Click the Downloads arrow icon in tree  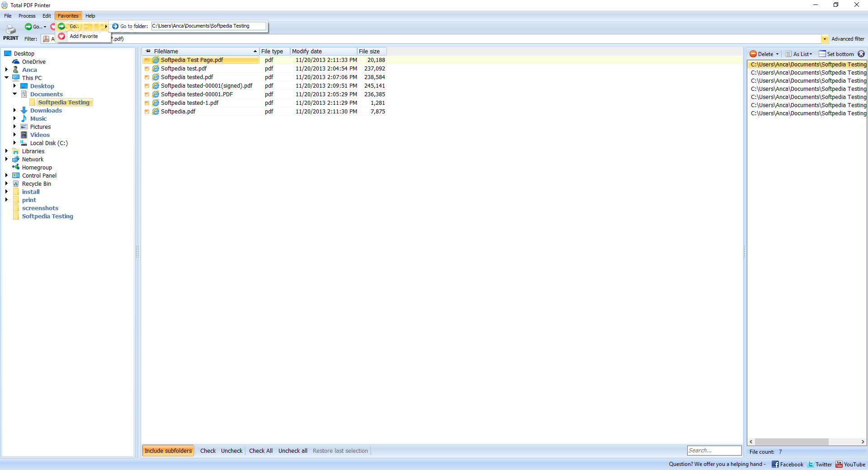[x=24, y=111]
